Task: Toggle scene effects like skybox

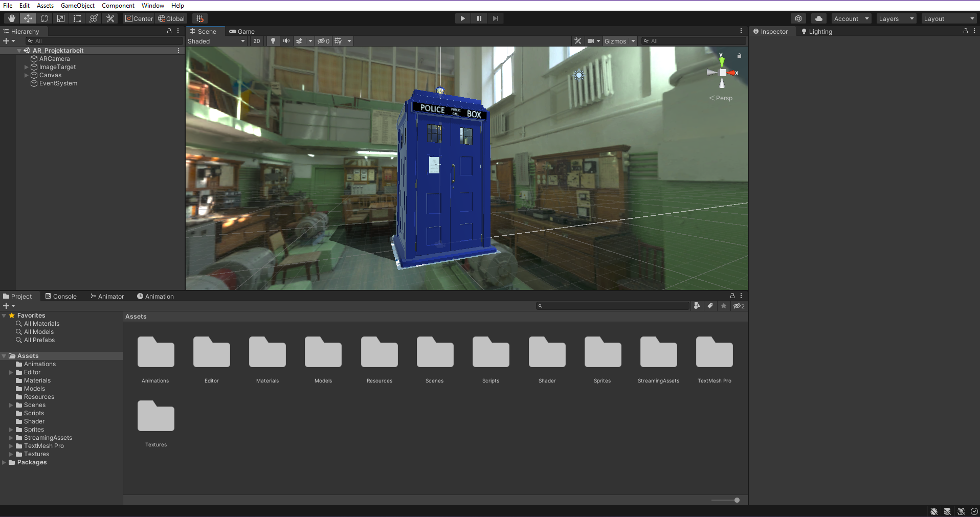Action: [299, 41]
